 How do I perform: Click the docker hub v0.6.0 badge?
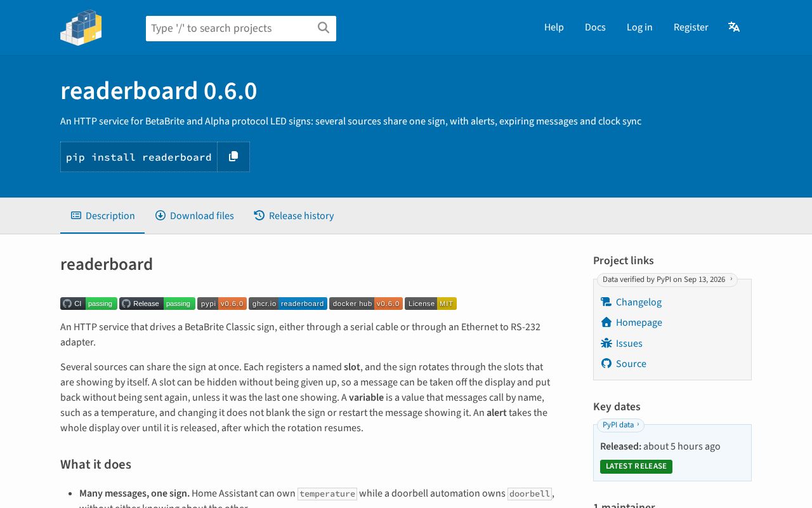[x=366, y=304]
